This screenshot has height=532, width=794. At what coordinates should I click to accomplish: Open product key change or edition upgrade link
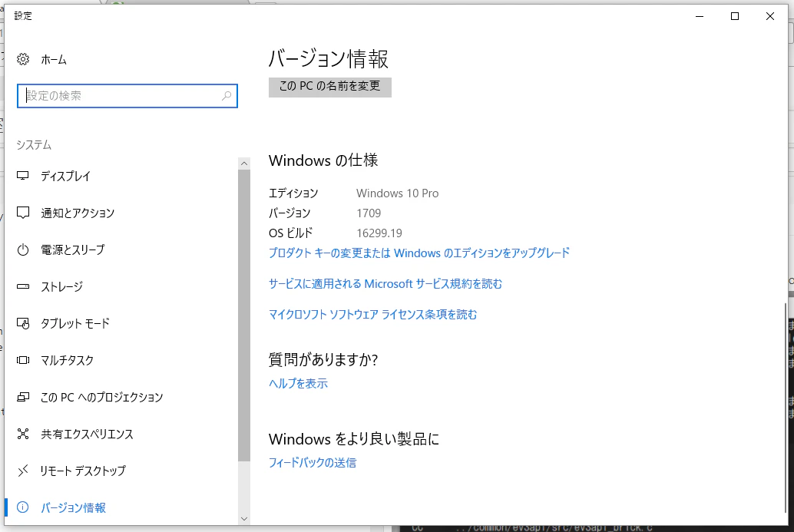(419, 253)
